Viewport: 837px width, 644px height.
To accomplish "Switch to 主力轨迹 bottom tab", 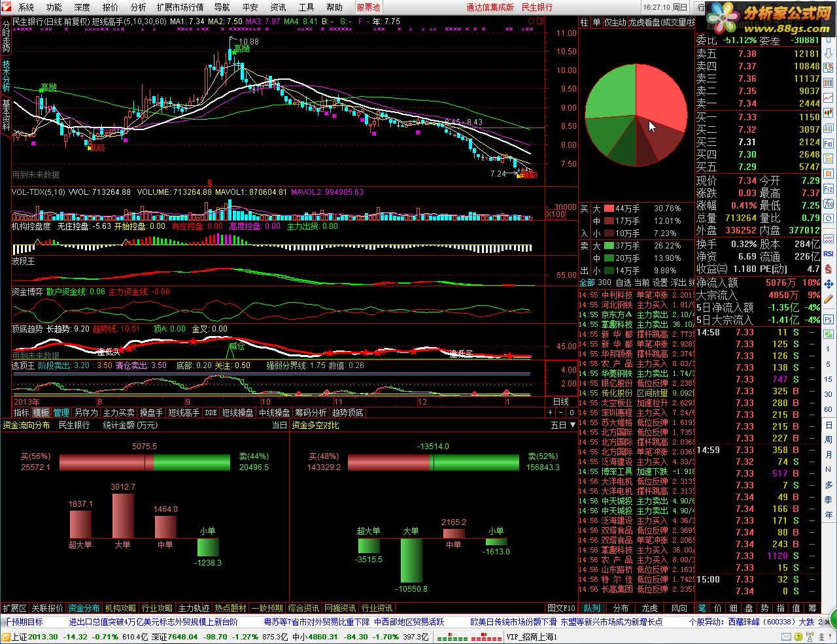I will point(194,608).
